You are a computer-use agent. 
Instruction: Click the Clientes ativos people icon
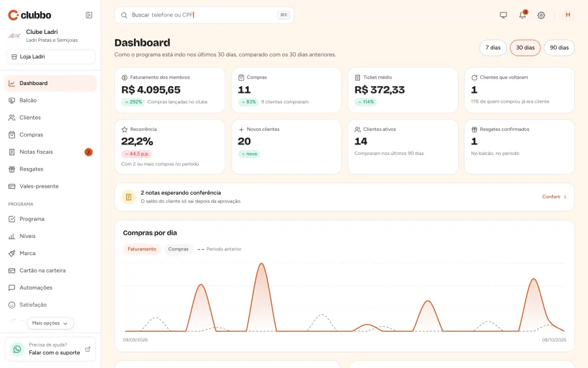coord(358,129)
